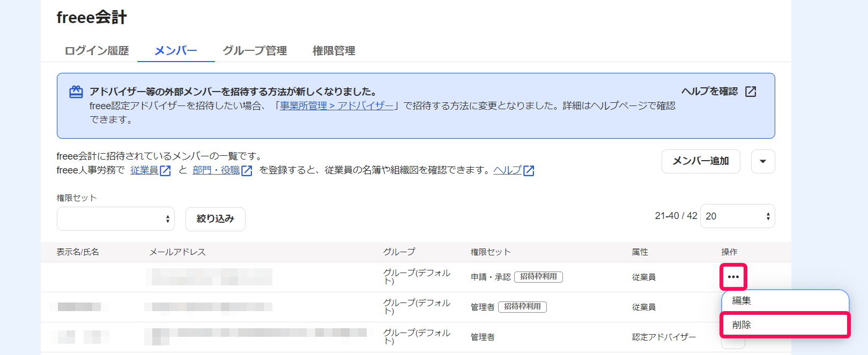Viewport: 868px width, 355px height.
Task: Click the announcement banner gift icon
Action: pos(76,92)
